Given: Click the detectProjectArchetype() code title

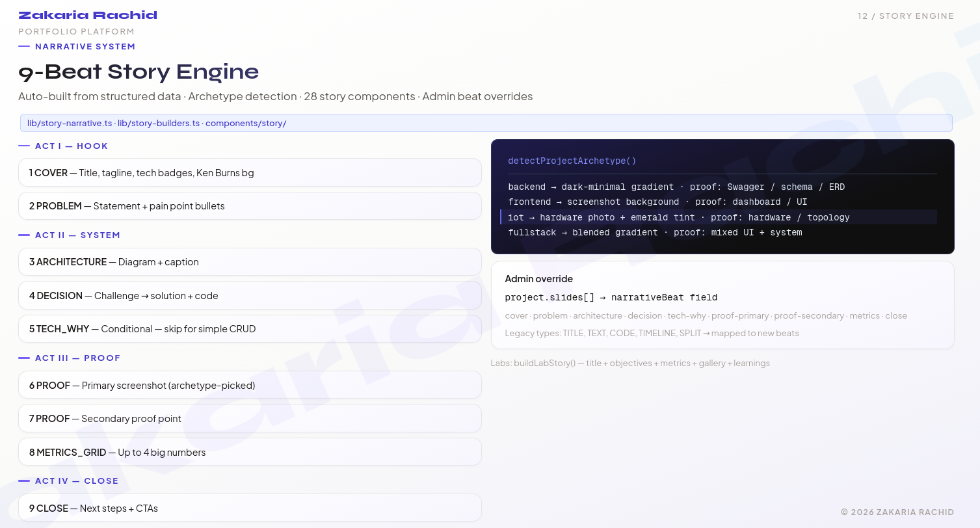Looking at the screenshot, I should click(572, 161).
